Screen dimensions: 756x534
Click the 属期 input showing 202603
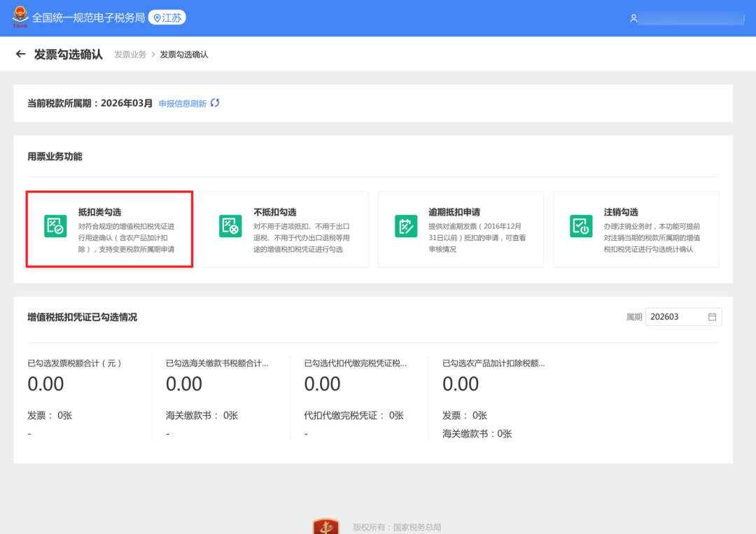pos(683,316)
